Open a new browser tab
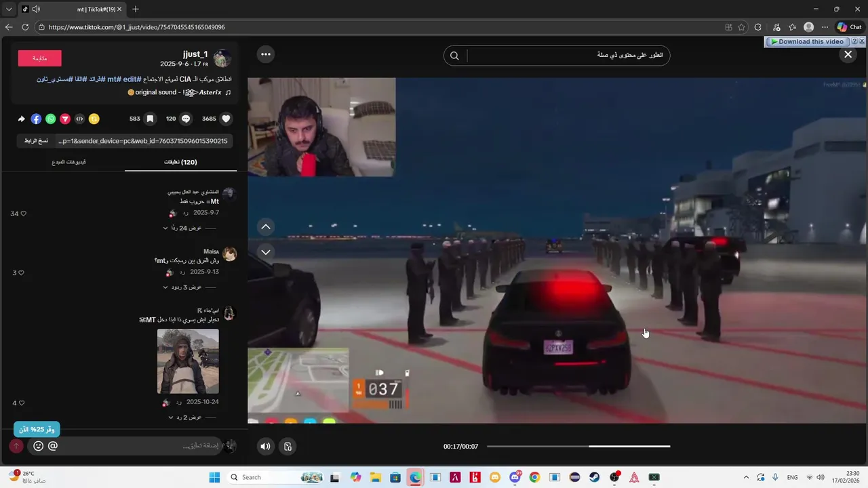The width and height of the screenshot is (868, 488). 136,9
